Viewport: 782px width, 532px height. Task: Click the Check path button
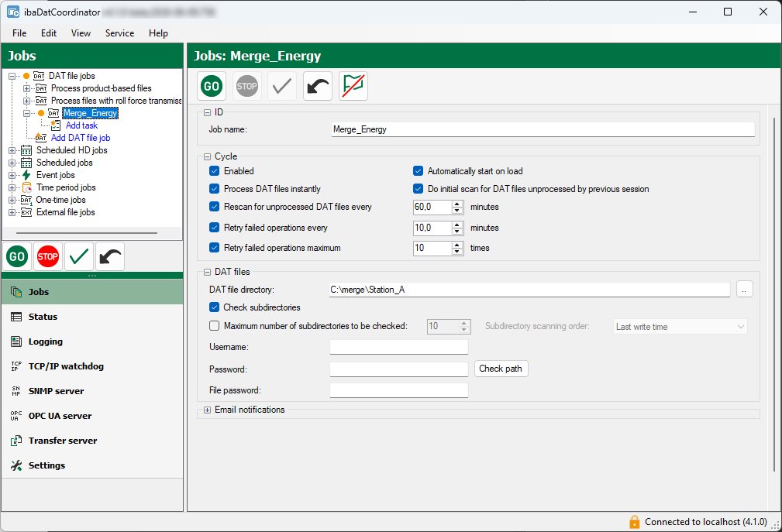(501, 369)
